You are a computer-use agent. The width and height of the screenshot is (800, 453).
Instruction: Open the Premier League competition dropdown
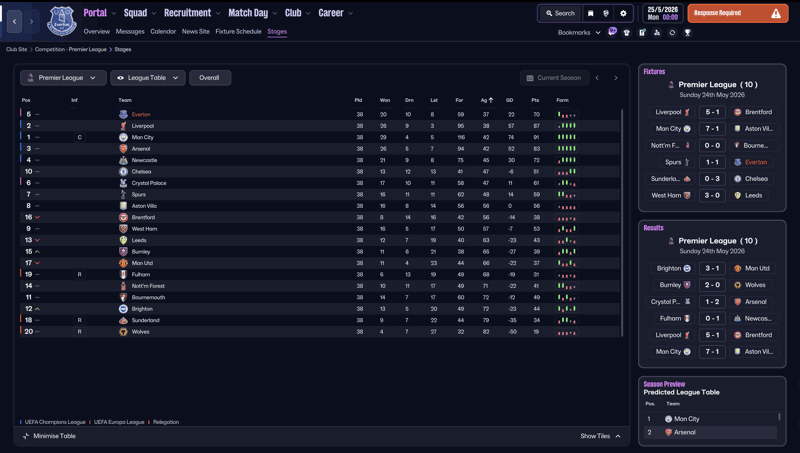tap(63, 78)
